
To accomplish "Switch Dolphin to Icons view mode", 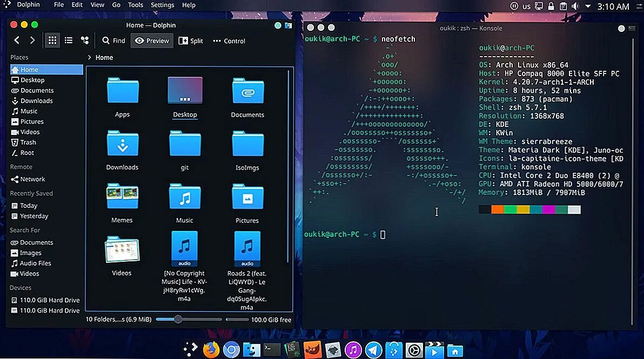I will [x=52, y=40].
